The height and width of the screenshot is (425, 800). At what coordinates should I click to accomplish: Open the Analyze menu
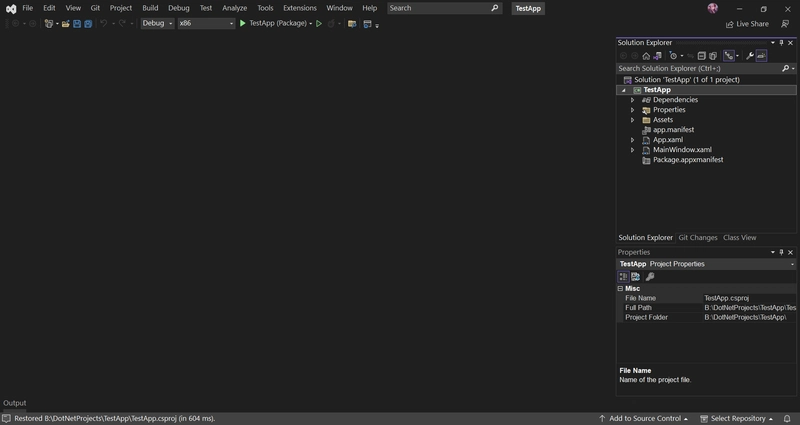235,8
